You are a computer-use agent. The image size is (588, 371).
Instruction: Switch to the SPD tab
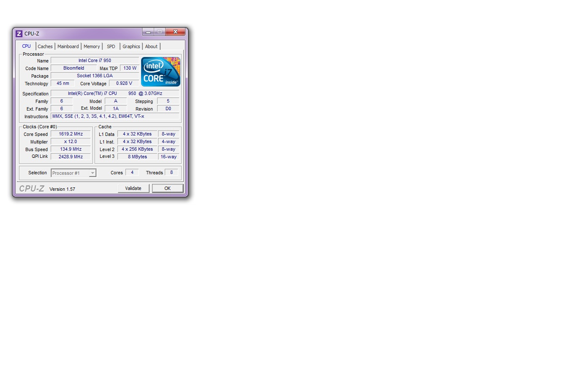[x=111, y=46]
